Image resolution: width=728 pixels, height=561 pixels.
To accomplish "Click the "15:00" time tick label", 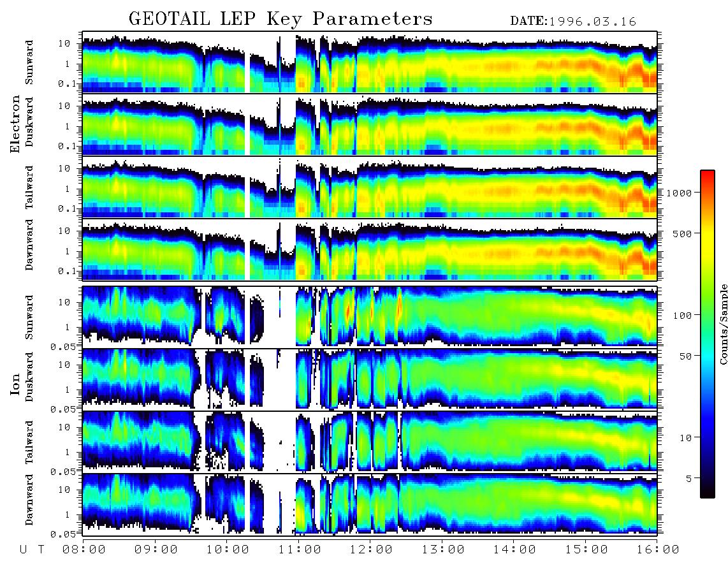I will pyautogui.click(x=586, y=550).
